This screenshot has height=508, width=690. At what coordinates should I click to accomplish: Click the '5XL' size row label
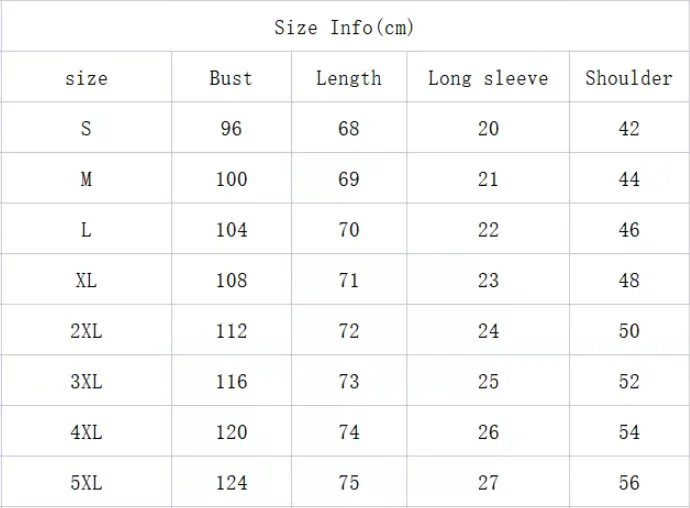tap(86, 483)
